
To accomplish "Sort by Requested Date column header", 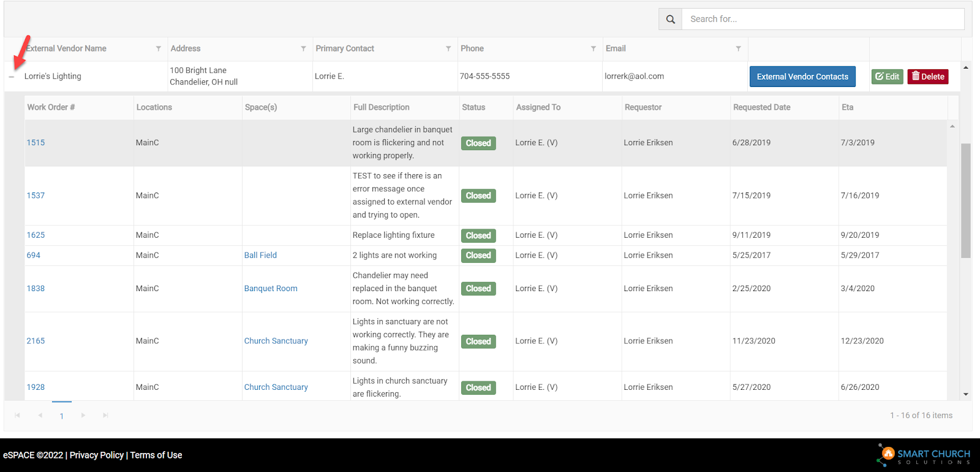I will click(761, 107).
